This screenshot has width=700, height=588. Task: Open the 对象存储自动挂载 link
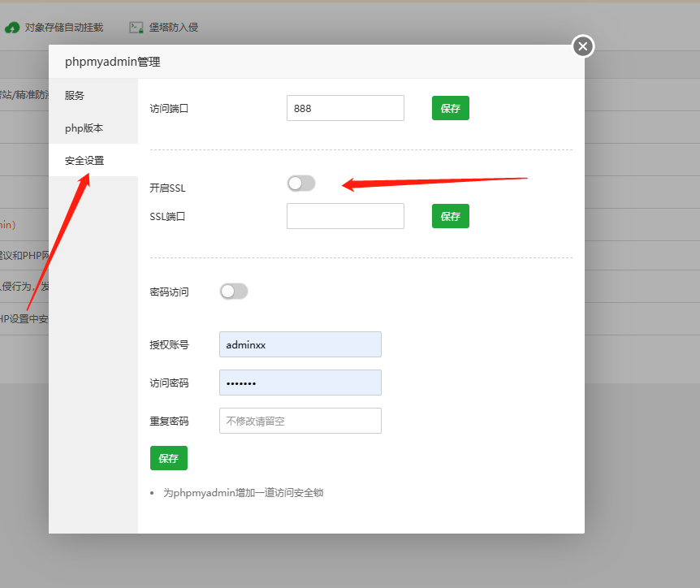click(64, 28)
